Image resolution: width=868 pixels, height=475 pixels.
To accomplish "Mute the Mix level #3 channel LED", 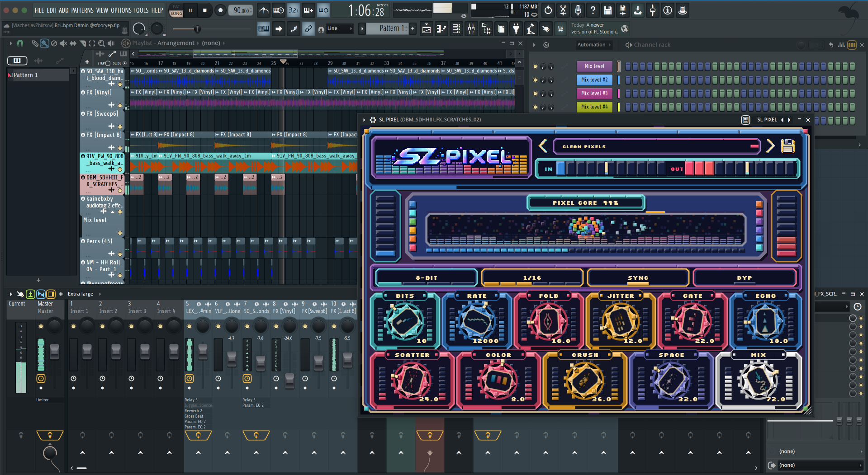I will click(x=536, y=94).
